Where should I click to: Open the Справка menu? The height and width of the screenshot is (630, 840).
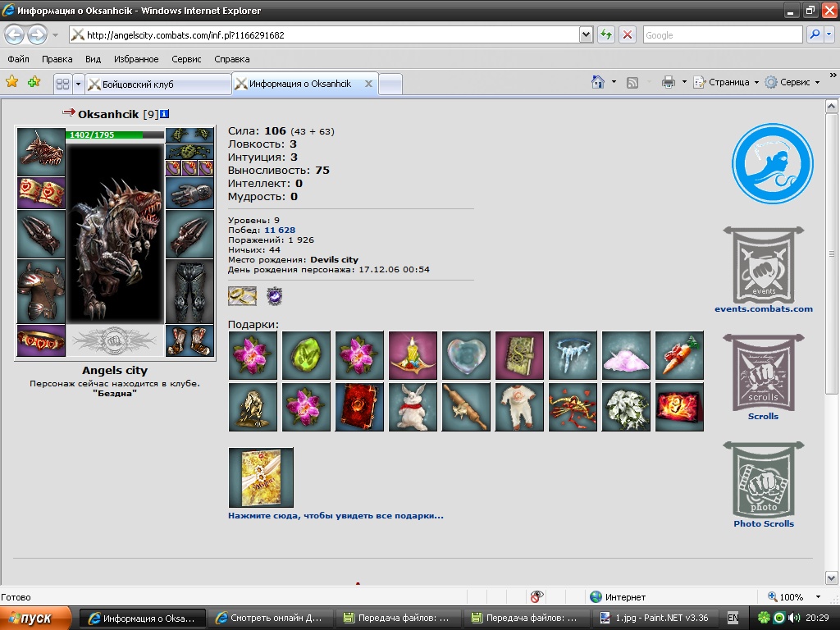232,59
